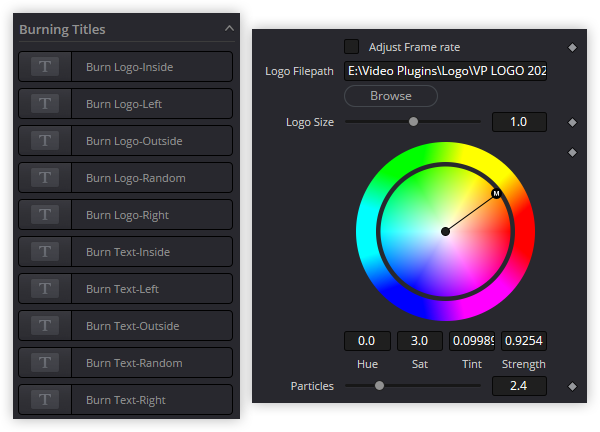
Task: Click the center point of the color wheel
Action: (445, 231)
